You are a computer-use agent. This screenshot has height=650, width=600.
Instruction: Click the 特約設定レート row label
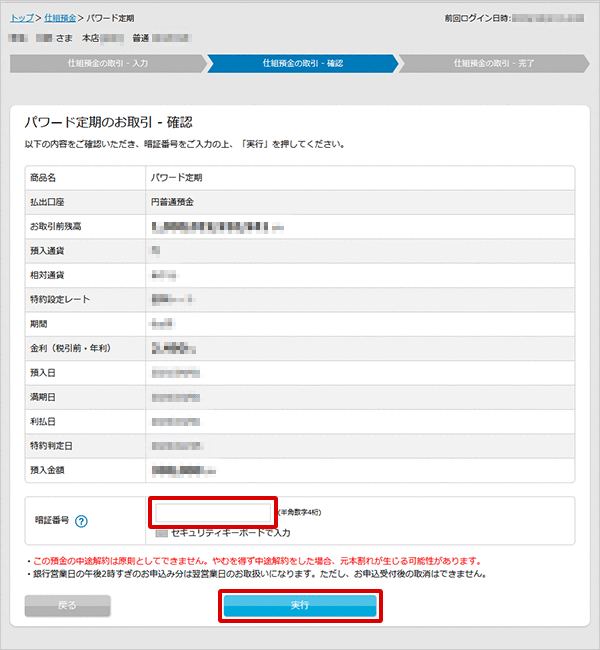pyautogui.click(x=61, y=299)
